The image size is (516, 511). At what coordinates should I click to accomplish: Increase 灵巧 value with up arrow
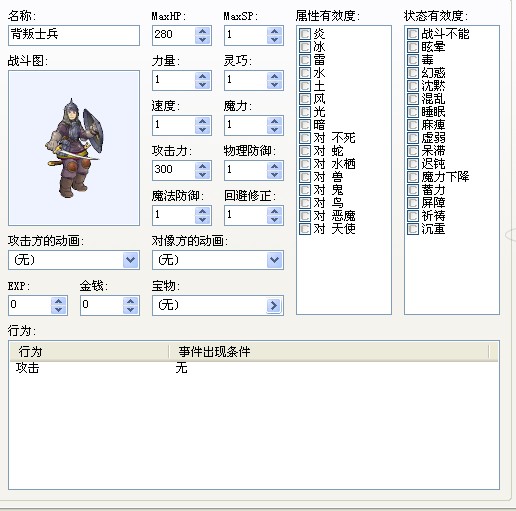pos(274,76)
